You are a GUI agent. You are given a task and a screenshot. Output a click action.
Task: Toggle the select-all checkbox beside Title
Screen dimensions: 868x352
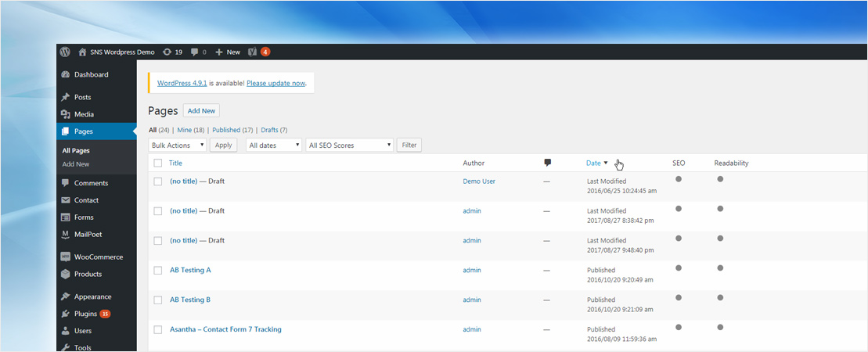pyautogui.click(x=157, y=163)
